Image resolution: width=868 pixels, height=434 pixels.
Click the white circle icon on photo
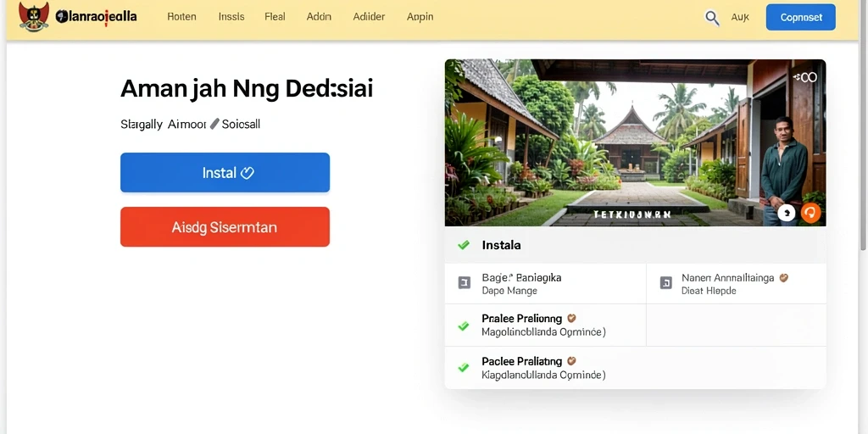(x=786, y=213)
